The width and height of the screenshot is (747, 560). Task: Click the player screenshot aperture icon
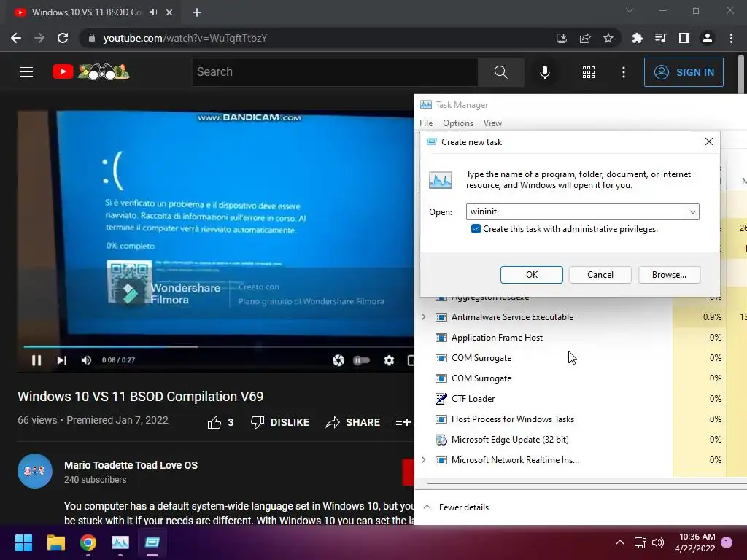pyautogui.click(x=338, y=360)
